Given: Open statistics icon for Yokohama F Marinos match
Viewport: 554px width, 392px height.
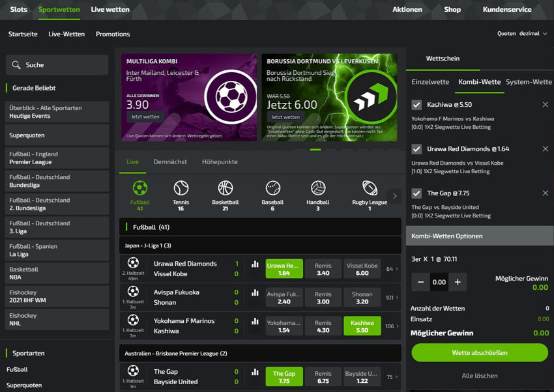Looking at the screenshot, I should [x=255, y=321].
